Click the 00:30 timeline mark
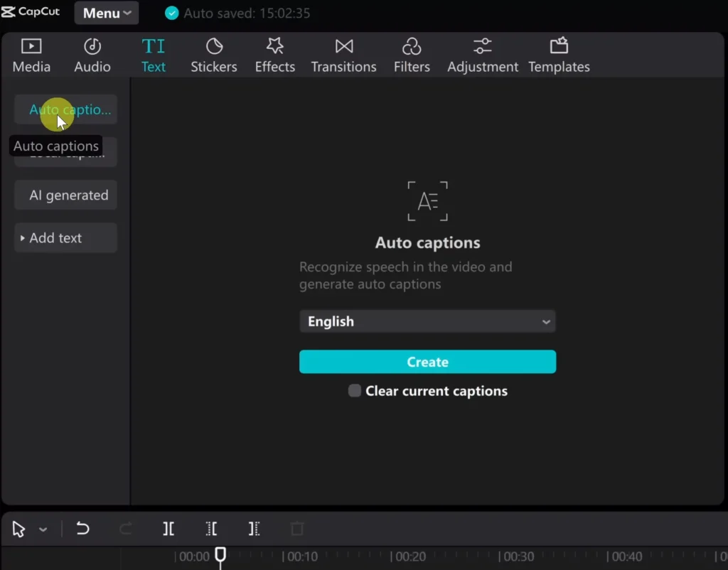728x570 pixels. point(517,556)
